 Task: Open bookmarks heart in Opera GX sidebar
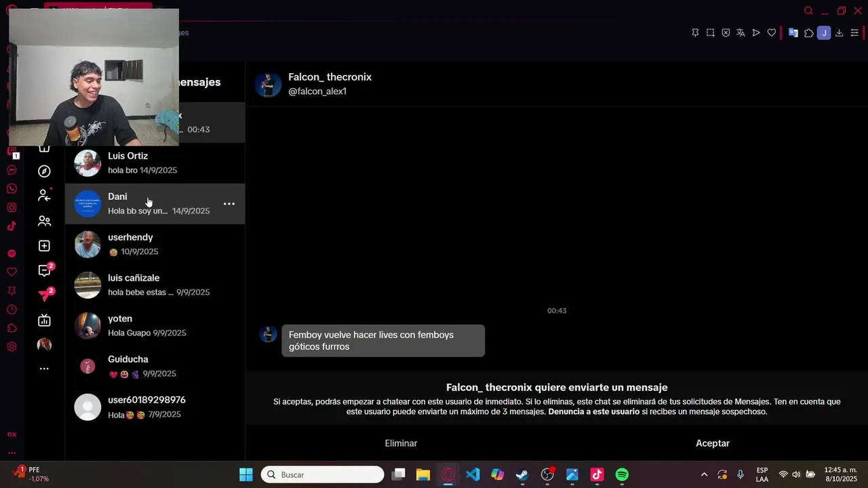coord(12,272)
